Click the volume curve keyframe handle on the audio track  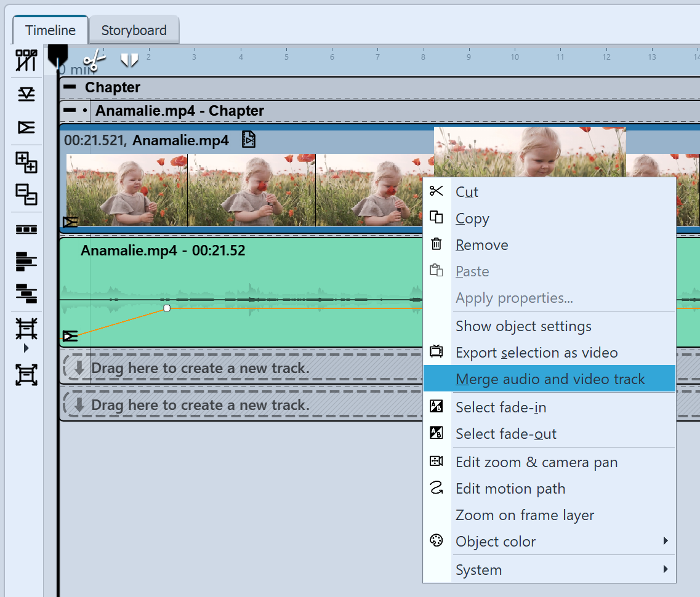[x=166, y=308]
